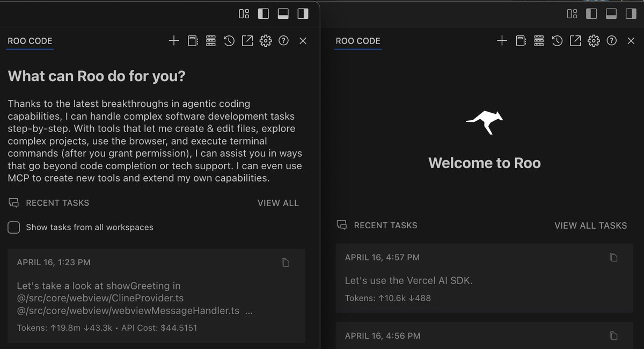Open Prompts icon in right Roo Code panel
Screen dimensions: 644x349
[520, 41]
